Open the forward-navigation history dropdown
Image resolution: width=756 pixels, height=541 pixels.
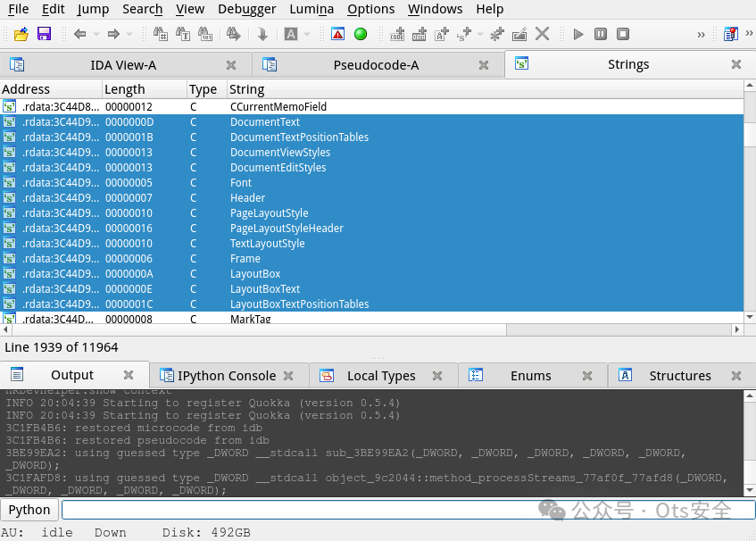coord(129,34)
